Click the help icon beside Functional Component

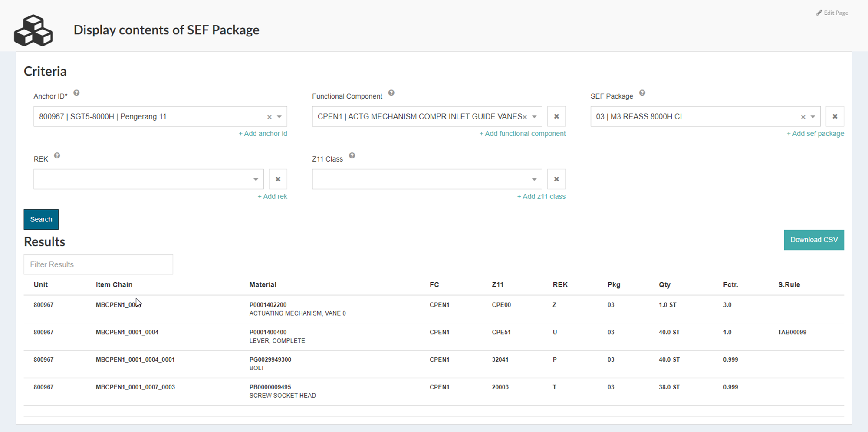pyautogui.click(x=391, y=93)
